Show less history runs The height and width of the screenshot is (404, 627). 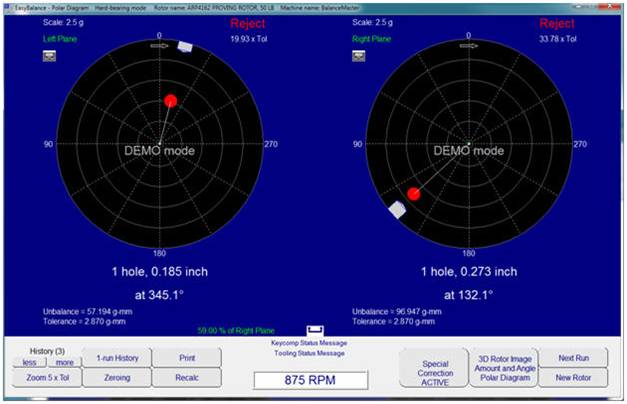coord(28,363)
